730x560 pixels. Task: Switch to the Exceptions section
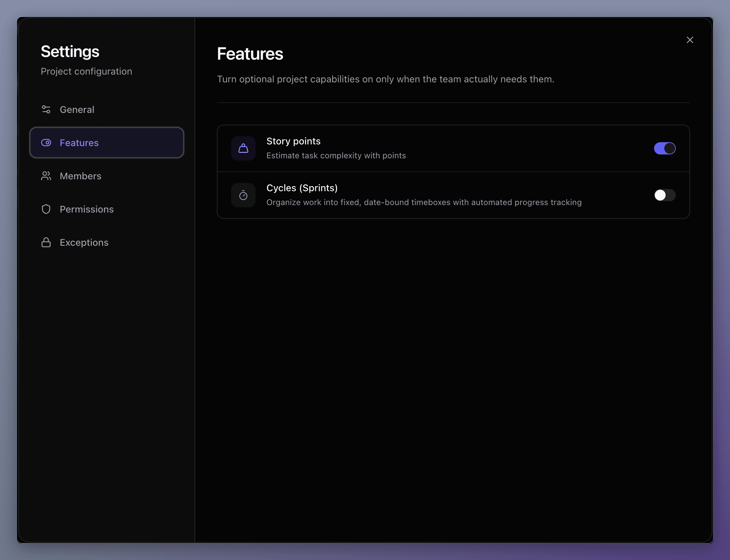point(107,242)
